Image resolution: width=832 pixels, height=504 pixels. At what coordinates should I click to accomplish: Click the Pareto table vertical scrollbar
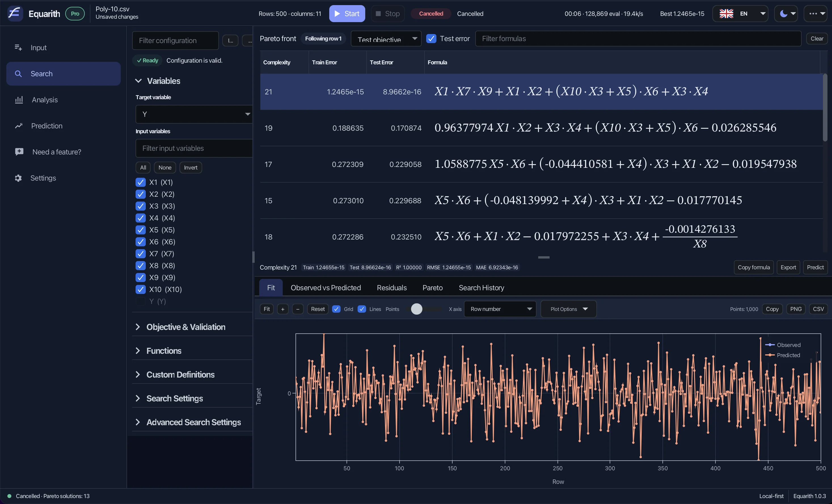click(x=825, y=107)
